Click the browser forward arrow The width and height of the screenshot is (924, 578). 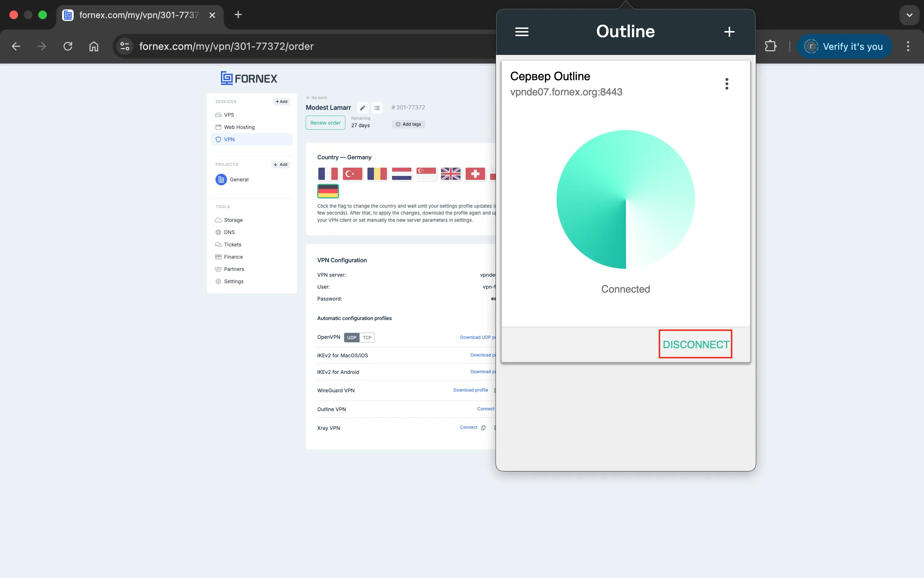coord(42,46)
